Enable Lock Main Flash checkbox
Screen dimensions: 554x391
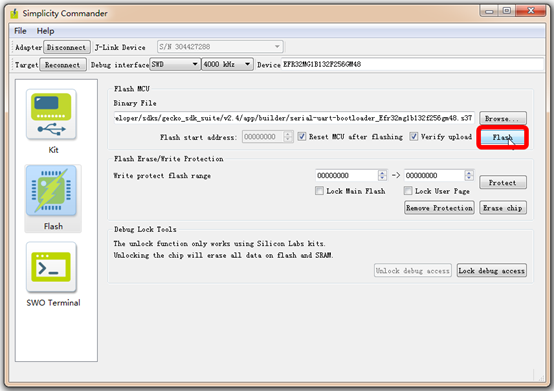tap(319, 191)
